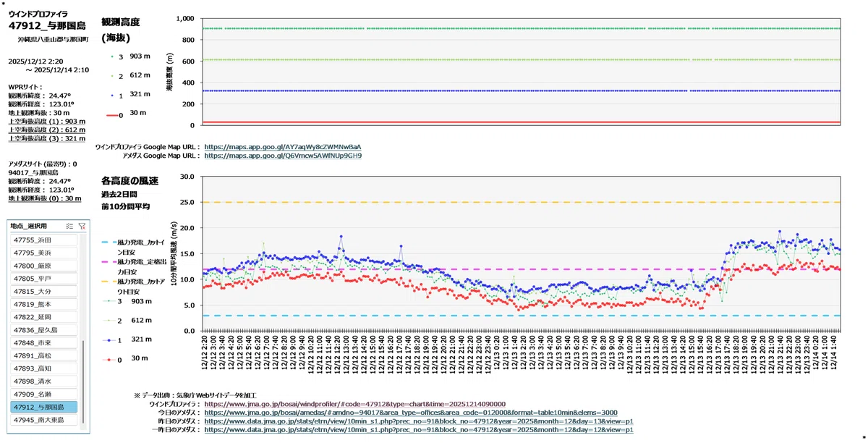Click the 風力発電_カットイン目安 legend entry
Viewport: 868px width, 443px height.
coord(135,246)
